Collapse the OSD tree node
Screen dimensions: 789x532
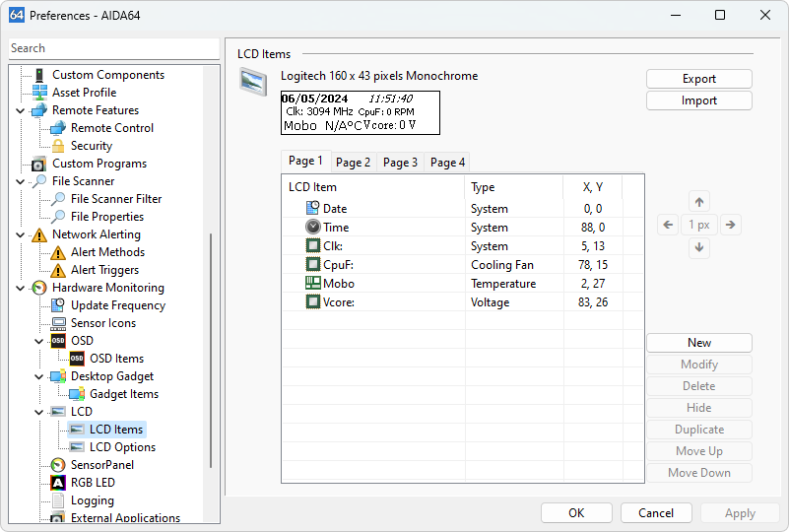[x=39, y=341]
